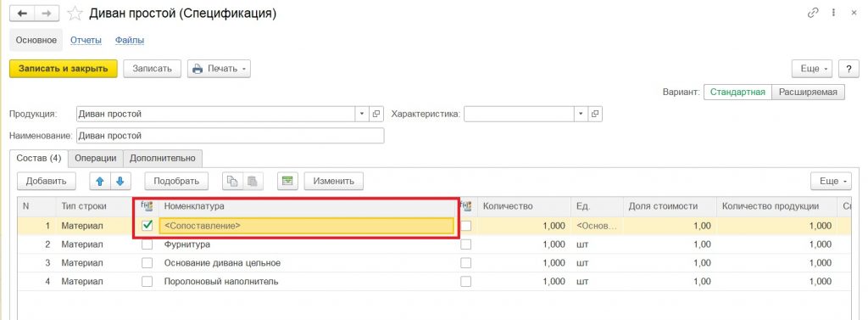Image resolution: width=868 pixels, height=320 pixels.
Task: Copy link using the chain icon
Action: pyautogui.click(x=813, y=14)
